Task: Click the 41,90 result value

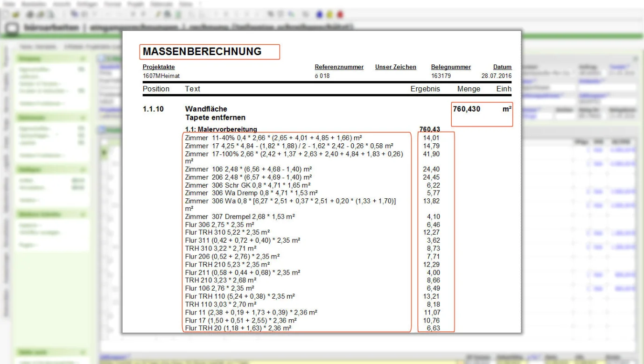Action: click(431, 154)
